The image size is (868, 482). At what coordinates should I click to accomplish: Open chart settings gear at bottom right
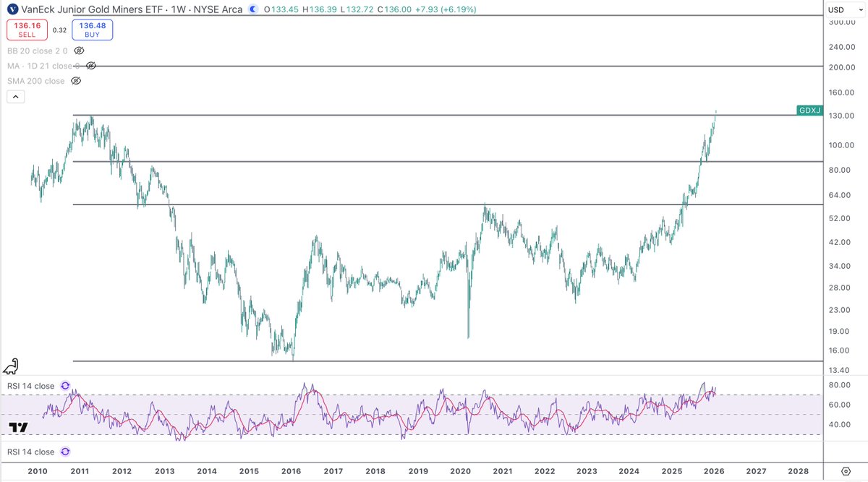pyautogui.click(x=846, y=470)
